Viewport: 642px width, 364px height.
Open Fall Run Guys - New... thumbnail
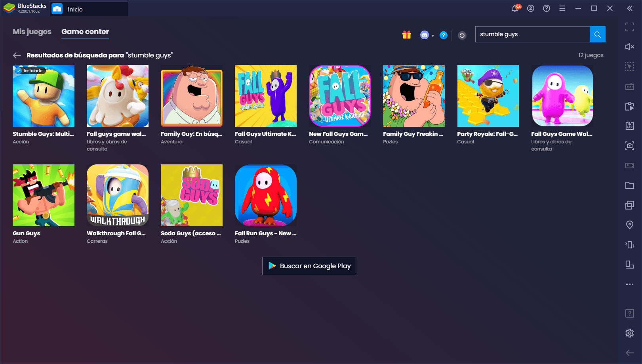pos(266,195)
